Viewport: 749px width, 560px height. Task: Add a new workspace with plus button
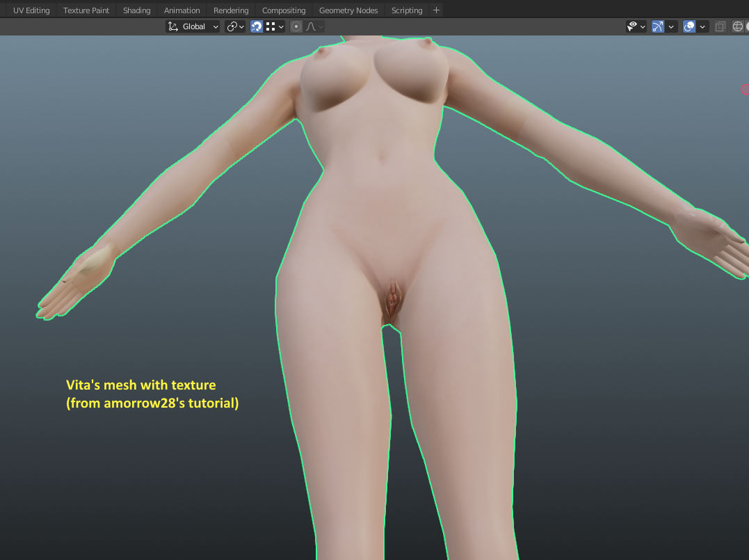pos(436,10)
